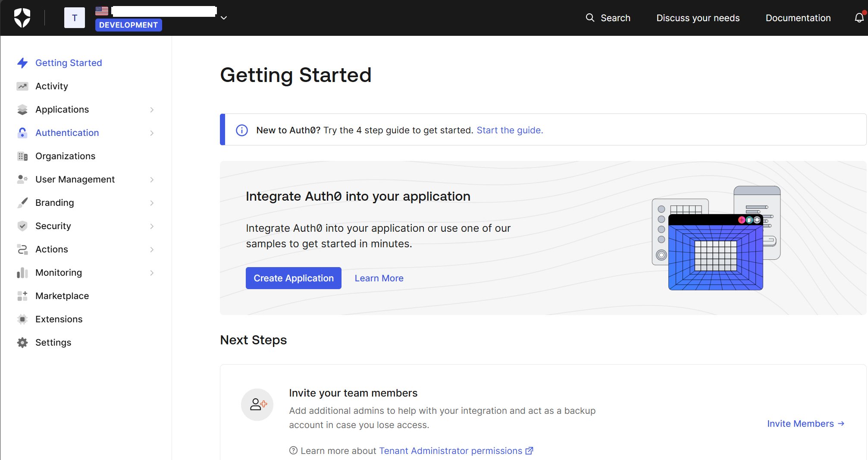Viewport: 868px width, 460px height.
Task: Open Activity in sidebar
Action: point(52,86)
